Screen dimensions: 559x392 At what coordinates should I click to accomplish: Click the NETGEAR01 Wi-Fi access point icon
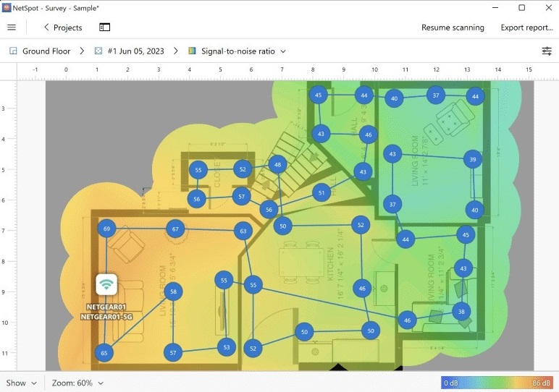(x=106, y=284)
